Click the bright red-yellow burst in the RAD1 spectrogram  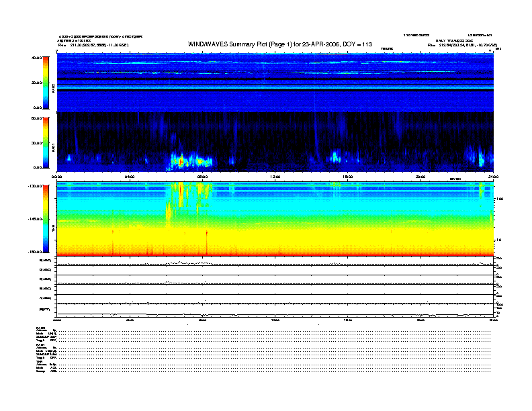tap(181, 161)
